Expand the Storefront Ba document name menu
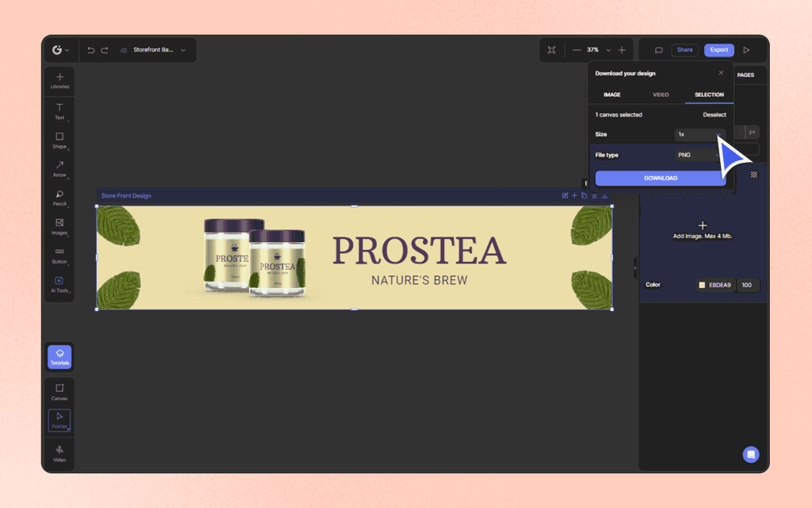 coord(182,49)
